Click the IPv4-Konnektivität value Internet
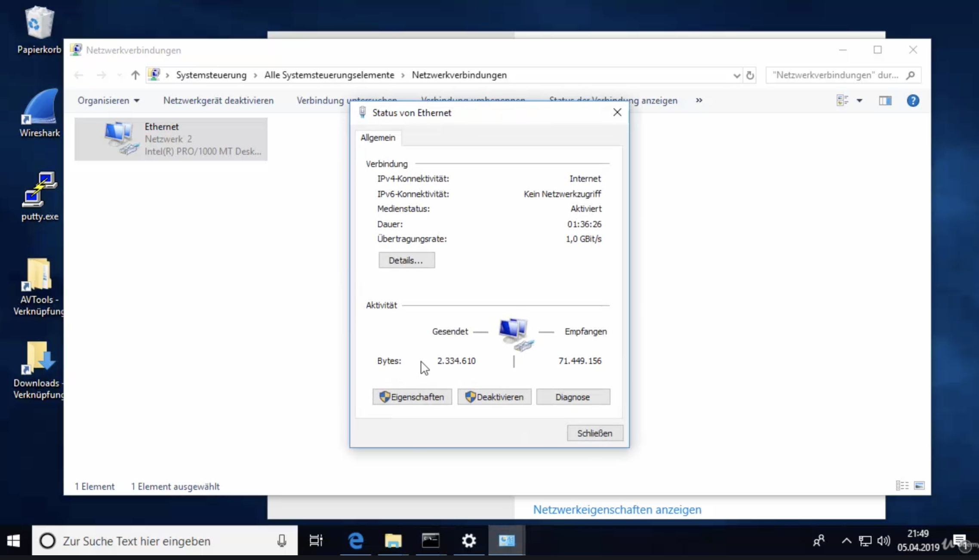 (585, 178)
